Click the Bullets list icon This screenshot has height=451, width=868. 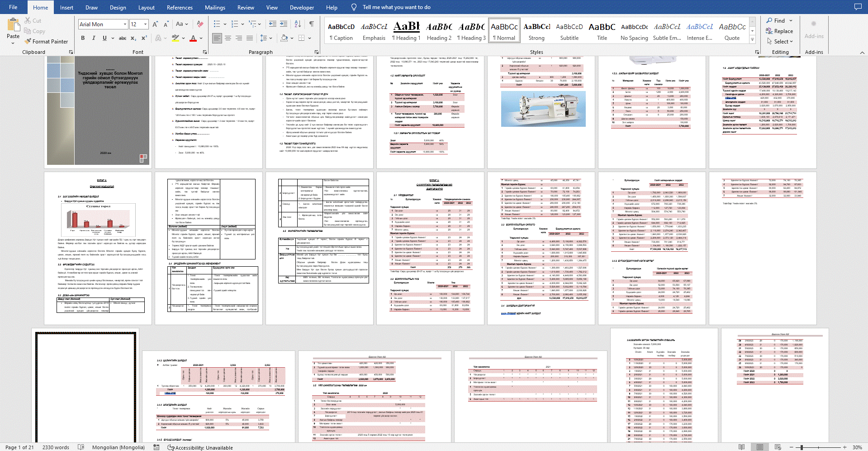coord(217,24)
